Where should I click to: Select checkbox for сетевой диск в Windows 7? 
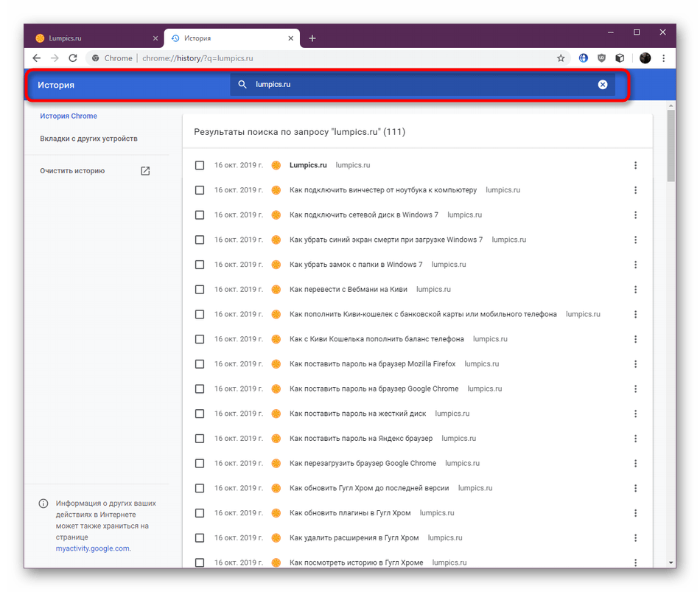tap(200, 215)
